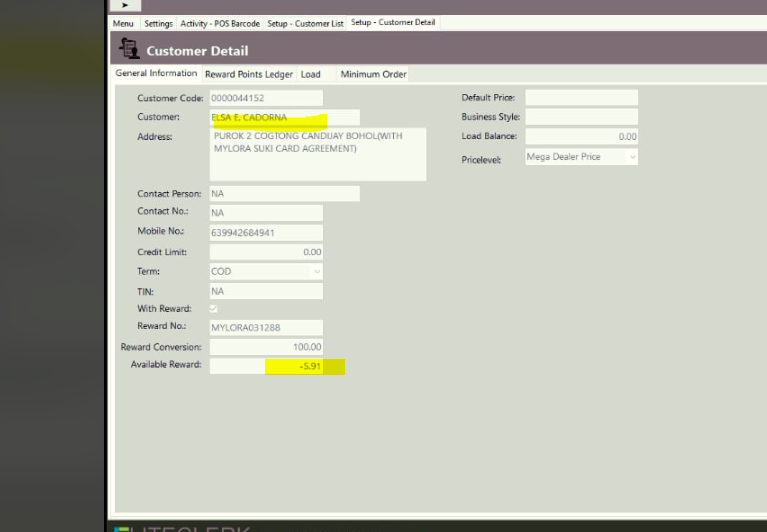Viewport: 767px width, 532px height.
Task: Click the Customer name field
Action: 284,117
